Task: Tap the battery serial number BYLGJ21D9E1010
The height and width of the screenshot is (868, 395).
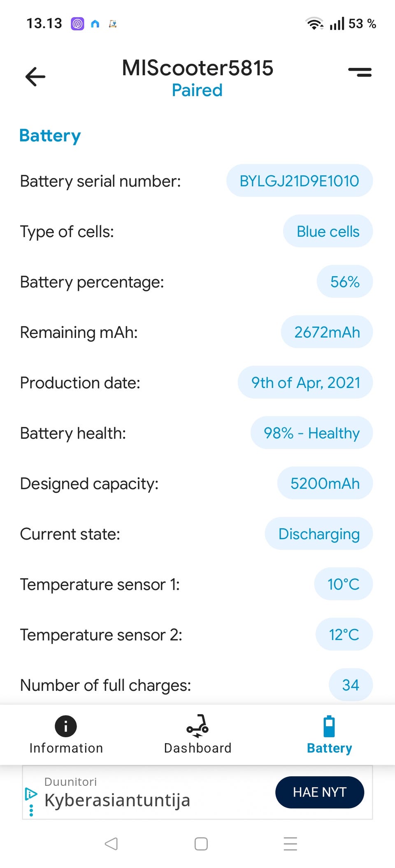Action: pyautogui.click(x=299, y=181)
